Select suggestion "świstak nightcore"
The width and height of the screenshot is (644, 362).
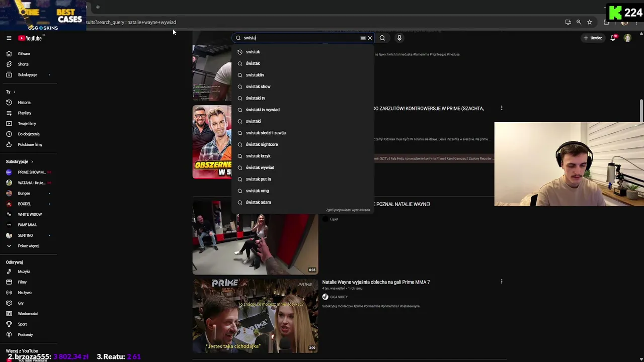tap(303, 144)
